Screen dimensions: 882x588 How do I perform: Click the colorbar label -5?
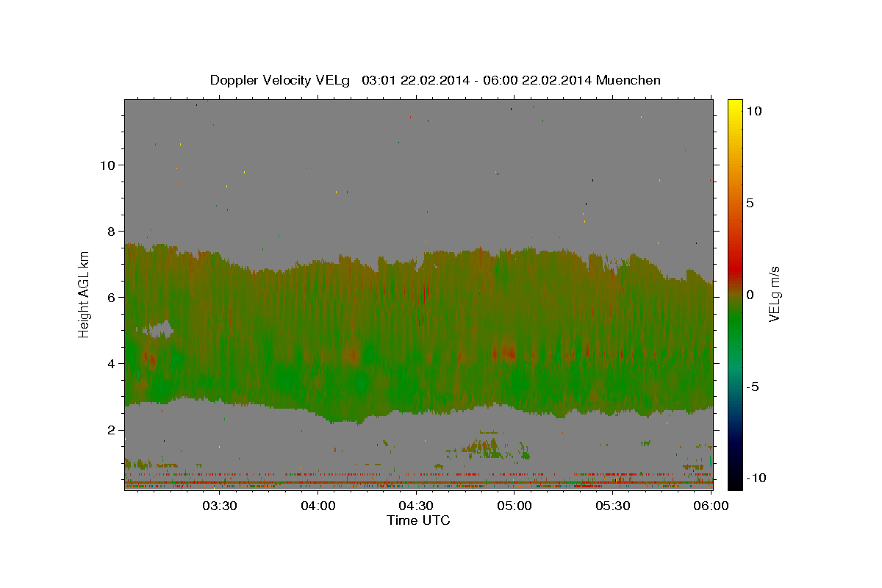click(x=753, y=387)
